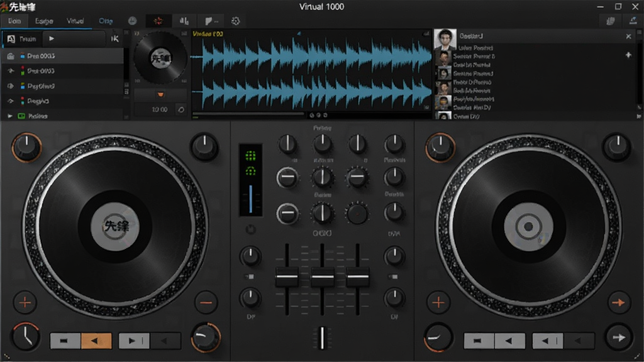This screenshot has width=644, height=362.
Task: Click the red spark effect icon in toolbar
Action: (158, 21)
